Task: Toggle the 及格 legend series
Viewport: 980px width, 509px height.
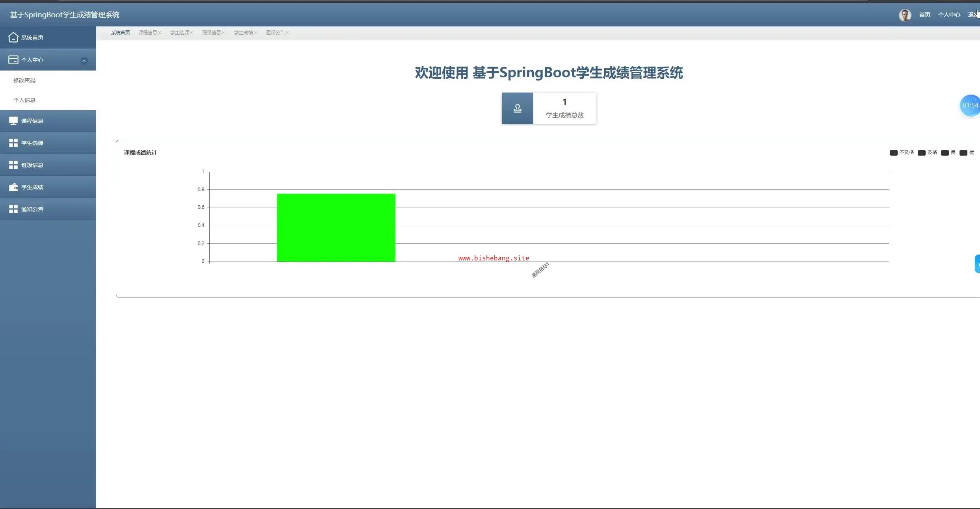Action: point(928,152)
